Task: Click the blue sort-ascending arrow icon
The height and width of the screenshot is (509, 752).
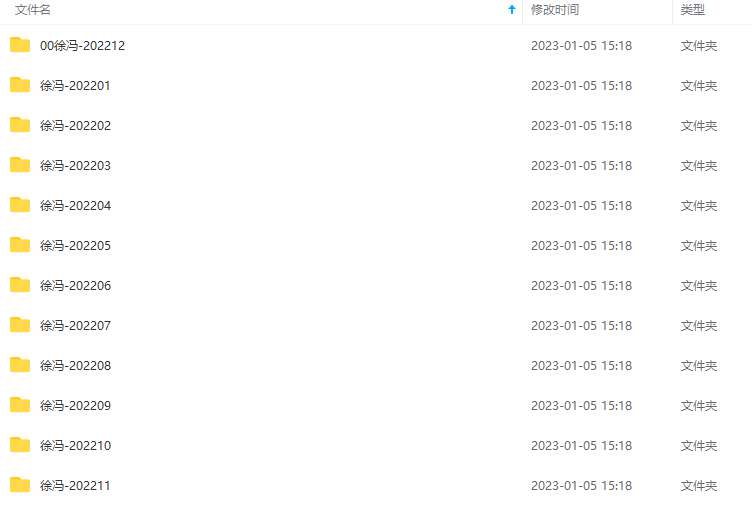Action: point(512,9)
